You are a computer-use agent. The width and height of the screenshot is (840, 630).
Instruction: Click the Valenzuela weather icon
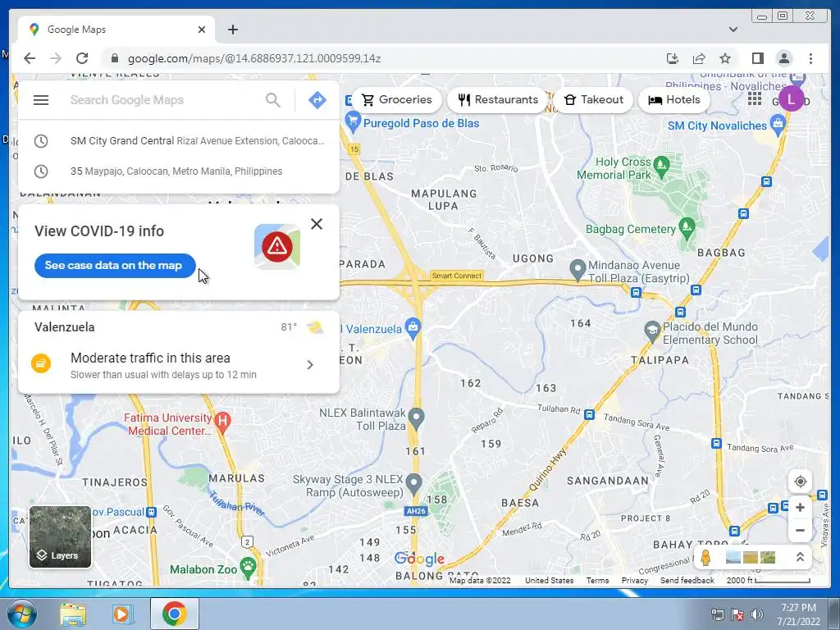314,326
